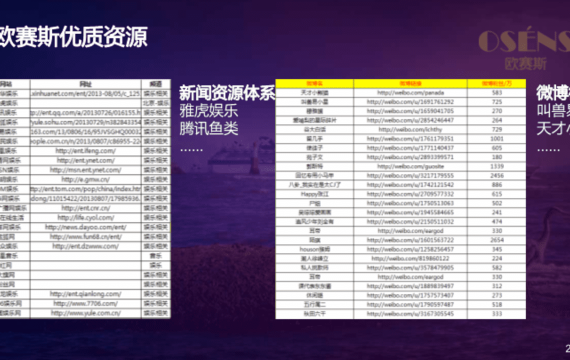The height and width of the screenshot is (360, 570).
Task: Follow the http://weibo.com/guosite link
Action: tap(410, 166)
